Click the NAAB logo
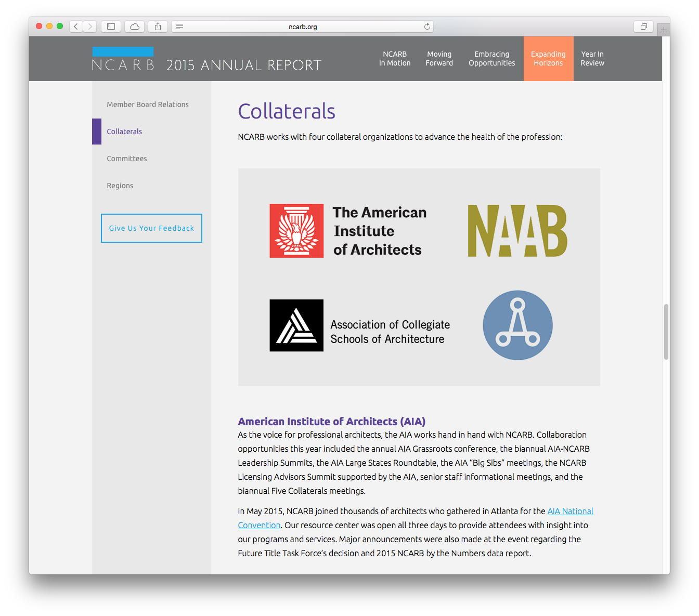This screenshot has height=616, width=699. click(x=517, y=231)
